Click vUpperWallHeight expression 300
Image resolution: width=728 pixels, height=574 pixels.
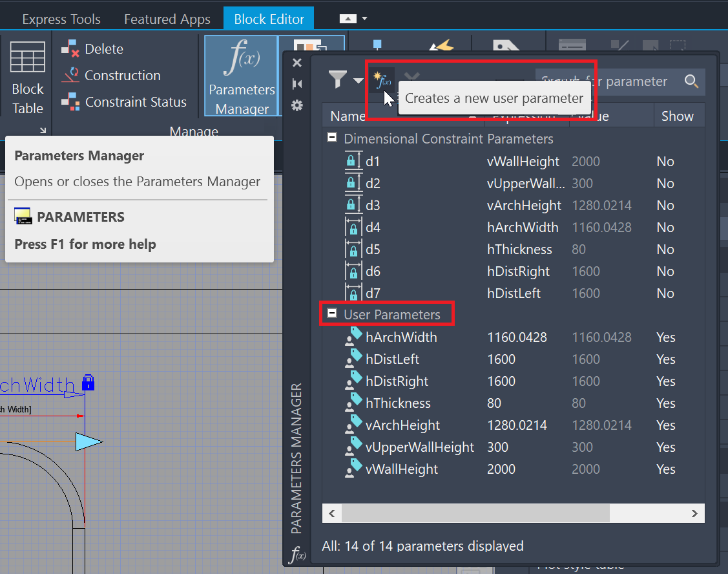point(497,447)
